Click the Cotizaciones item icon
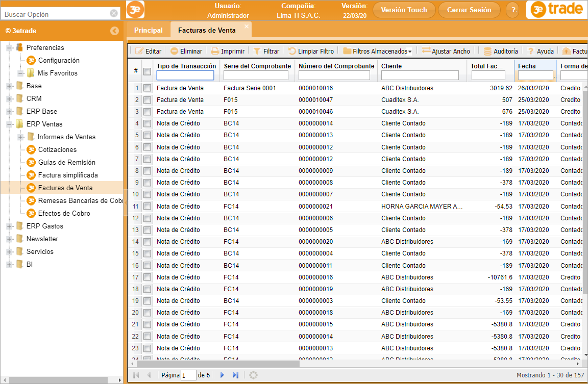Viewport: 588px width, 384px height. coord(31,149)
